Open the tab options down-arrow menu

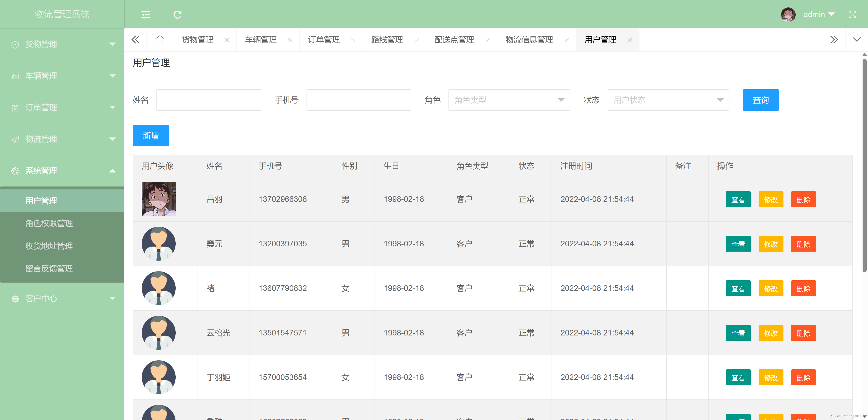click(x=856, y=40)
